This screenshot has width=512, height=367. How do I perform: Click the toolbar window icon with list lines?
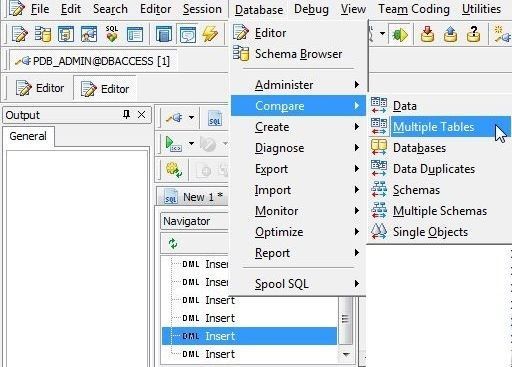(135, 34)
